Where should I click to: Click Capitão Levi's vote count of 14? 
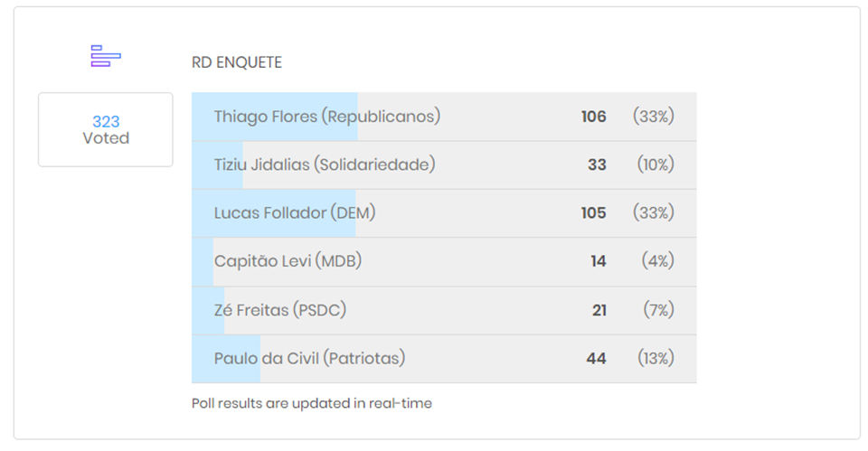[x=599, y=261]
